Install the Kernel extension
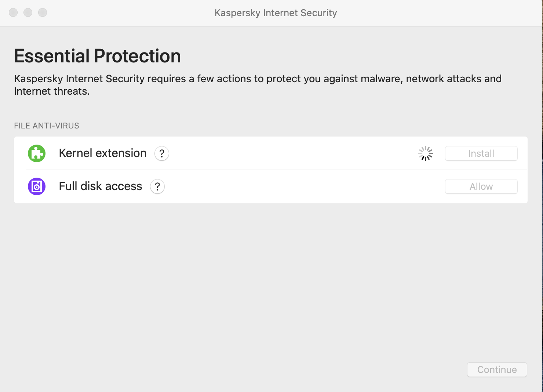Image resolution: width=543 pixels, height=392 pixels. coord(481,153)
